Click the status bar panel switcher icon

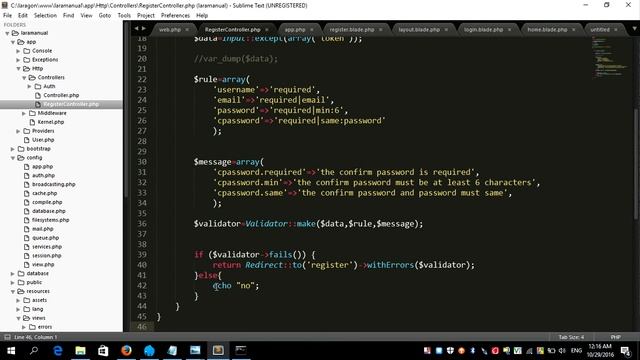pos(7,337)
